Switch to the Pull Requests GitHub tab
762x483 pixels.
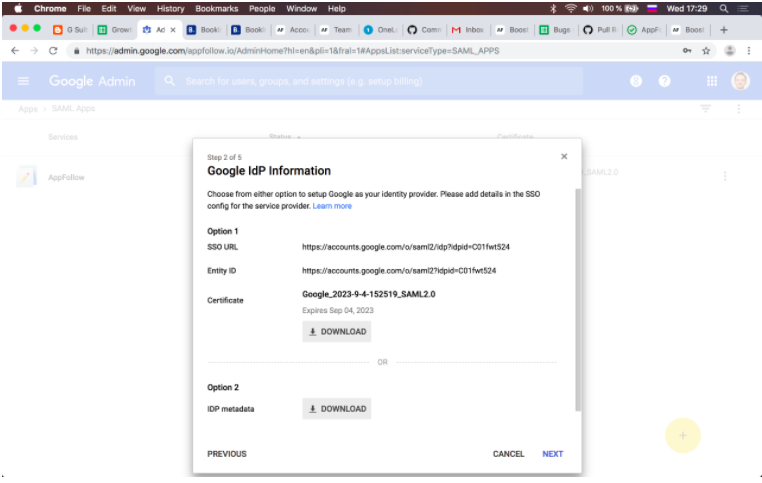[x=601, y=30]
